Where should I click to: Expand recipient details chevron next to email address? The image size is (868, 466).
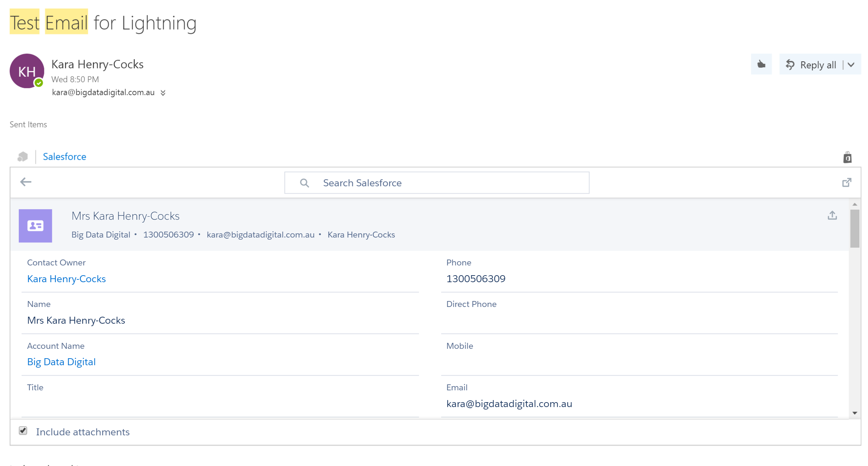tap(163, 93)
